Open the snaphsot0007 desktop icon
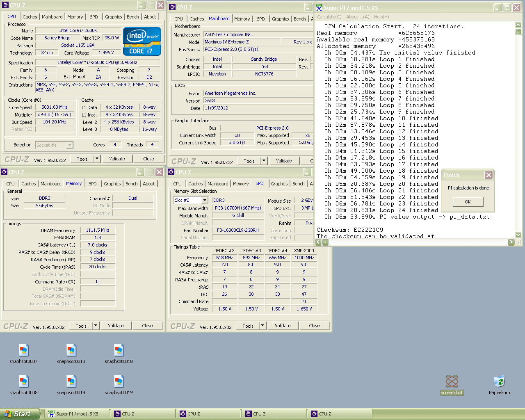This screenshot has height=420, width=525. [24, 351]
